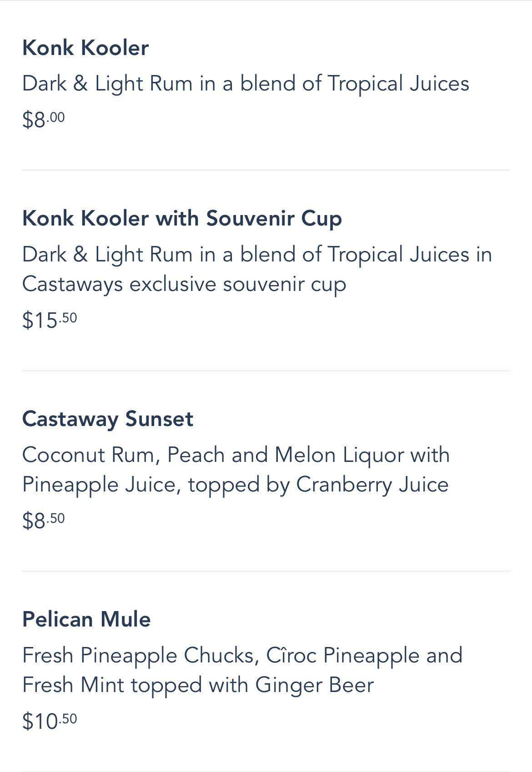Tap the $8.50 Castaway Sunset price

[x=44, y=521]
